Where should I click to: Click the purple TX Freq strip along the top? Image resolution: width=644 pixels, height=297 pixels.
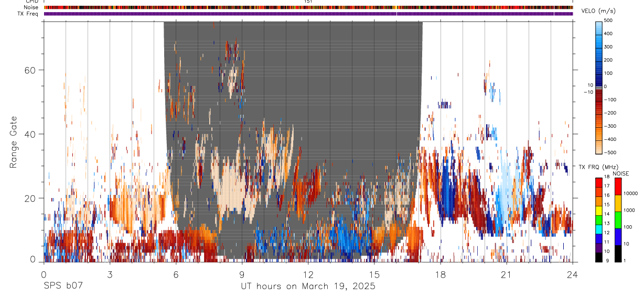308,14
